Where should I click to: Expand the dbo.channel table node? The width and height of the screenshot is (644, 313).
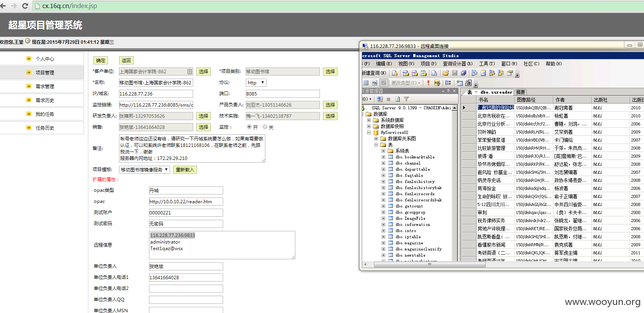click(383, 163)
